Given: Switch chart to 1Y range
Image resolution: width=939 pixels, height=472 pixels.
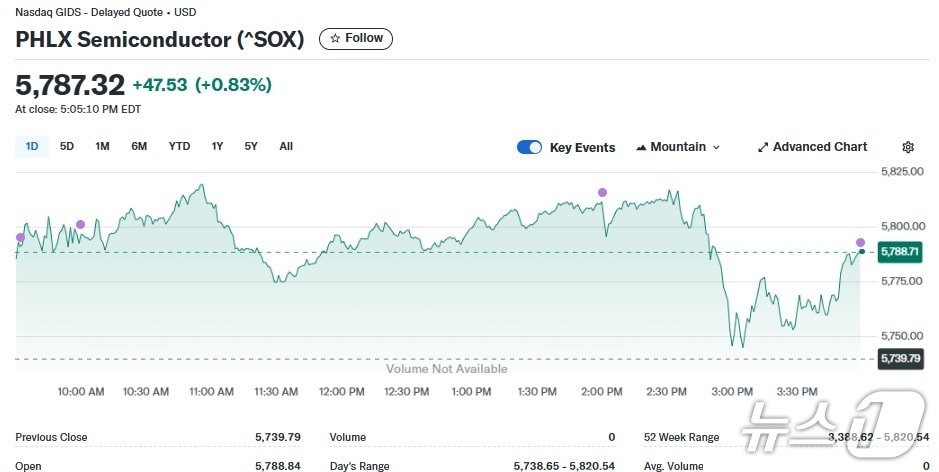Looking at the screenshot, I should (x=217, y=147).
